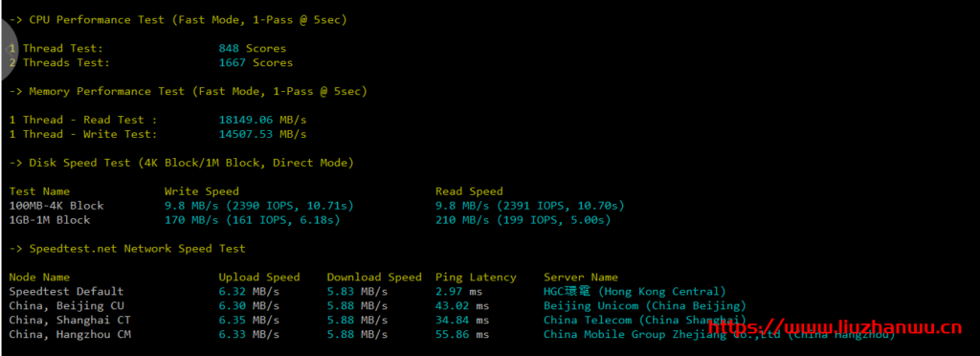Click the 14507.53 MB/s write test value
This screenshot has width=980, height=356.
click(x=262, y=134)
